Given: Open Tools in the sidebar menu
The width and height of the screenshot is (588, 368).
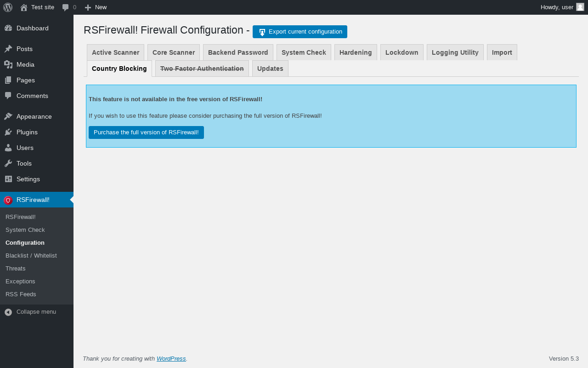Looking at the screenshot, I should coord(37,163).
